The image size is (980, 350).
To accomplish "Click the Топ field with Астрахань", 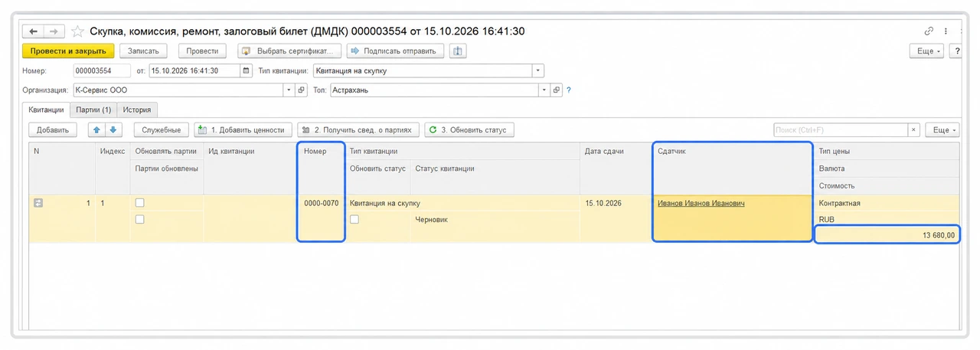I will pos(434,90).
